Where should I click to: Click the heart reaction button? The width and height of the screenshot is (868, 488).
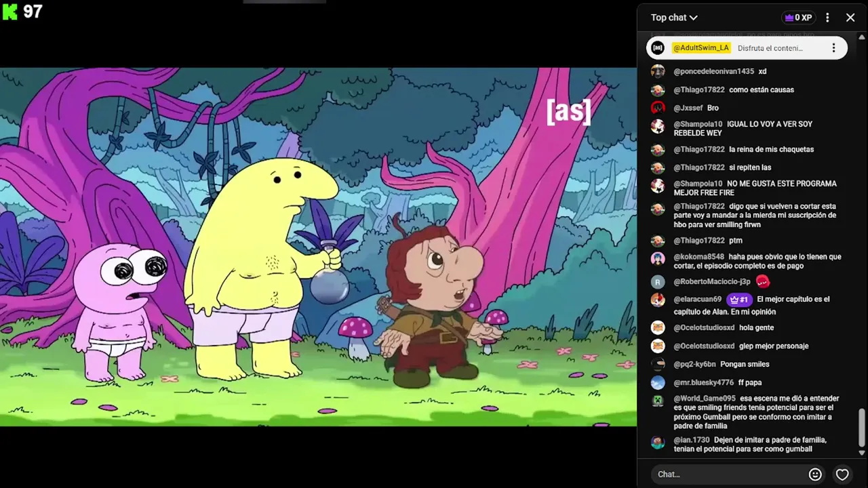pos(842,474)
